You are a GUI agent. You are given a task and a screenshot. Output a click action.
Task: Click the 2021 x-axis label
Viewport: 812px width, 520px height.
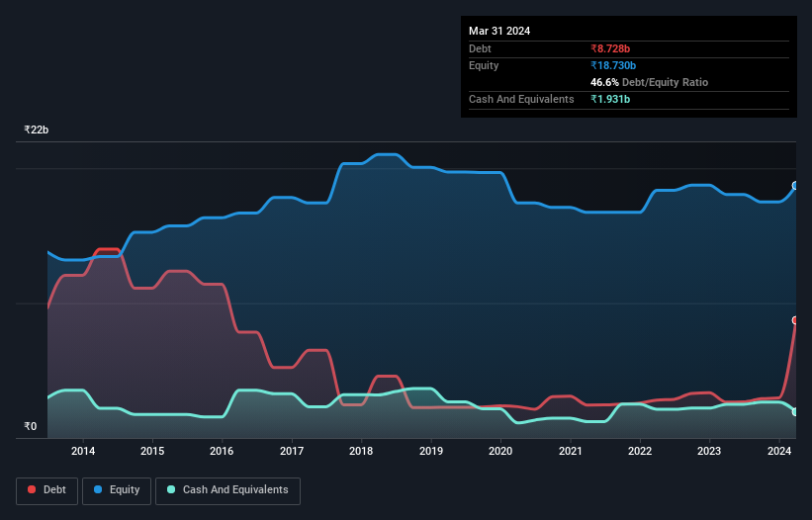pyautogui.click(x=570, y=451)
